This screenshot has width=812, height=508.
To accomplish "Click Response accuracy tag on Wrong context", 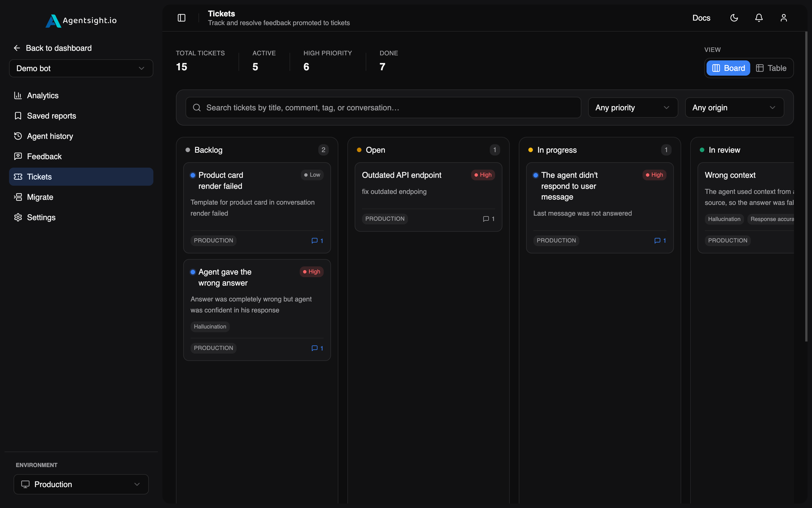I will 771,219.
